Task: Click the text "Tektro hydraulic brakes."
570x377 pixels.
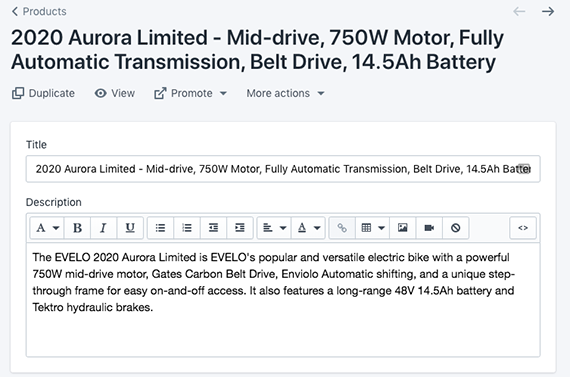Action: (93, 308)
